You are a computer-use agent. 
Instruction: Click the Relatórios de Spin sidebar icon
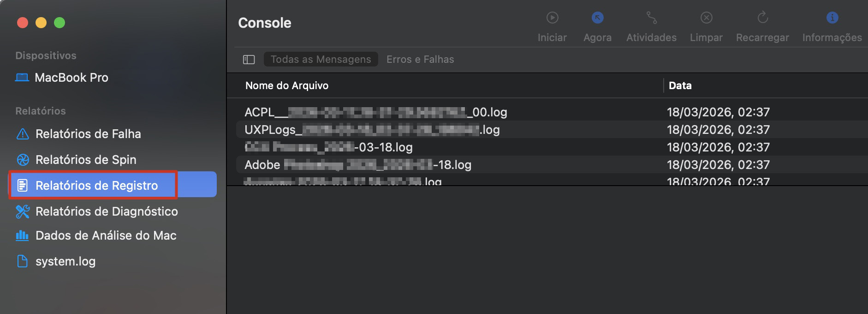coord(22,160)
